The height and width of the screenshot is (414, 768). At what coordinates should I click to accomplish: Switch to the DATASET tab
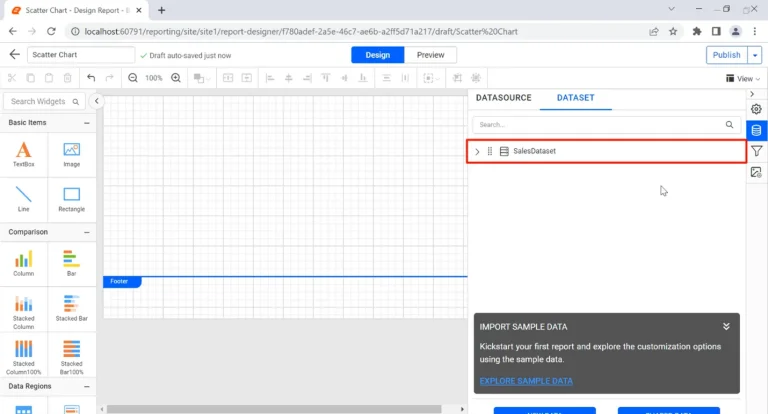(576, 97)
